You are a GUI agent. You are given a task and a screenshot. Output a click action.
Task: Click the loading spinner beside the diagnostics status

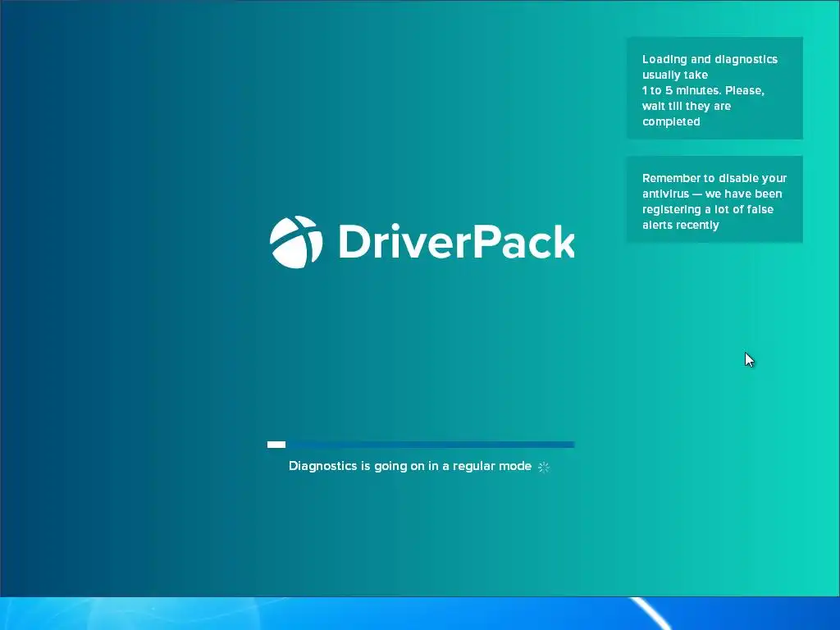(x=544, y=467)
